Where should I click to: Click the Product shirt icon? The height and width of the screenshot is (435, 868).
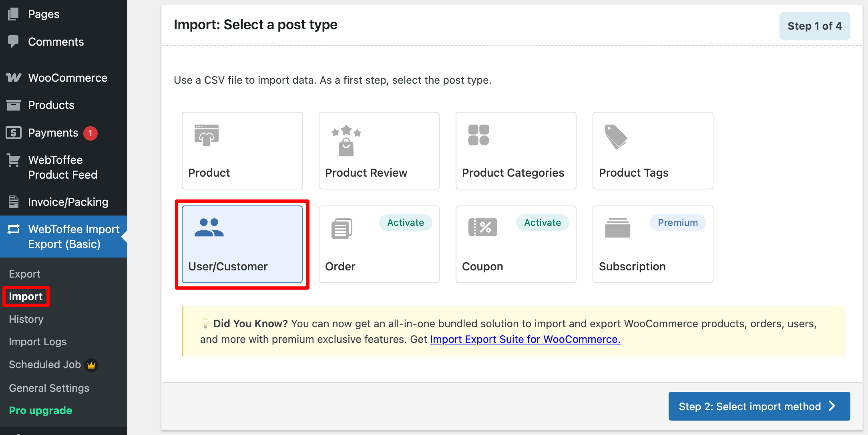(207, 135)
